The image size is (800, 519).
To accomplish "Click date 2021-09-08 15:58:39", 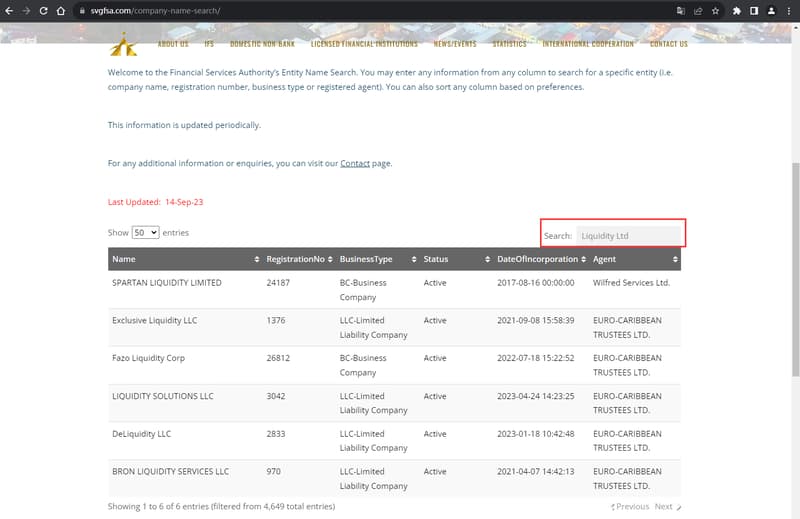I will [536, 320].
